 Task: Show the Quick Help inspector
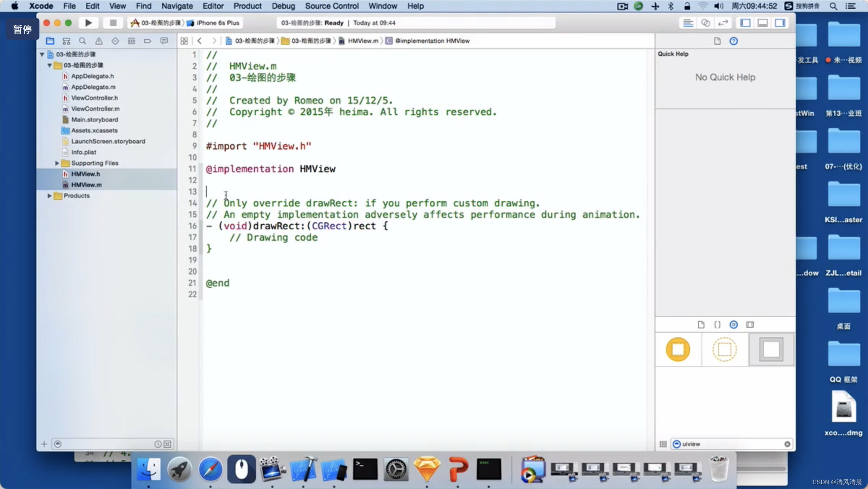733,41
